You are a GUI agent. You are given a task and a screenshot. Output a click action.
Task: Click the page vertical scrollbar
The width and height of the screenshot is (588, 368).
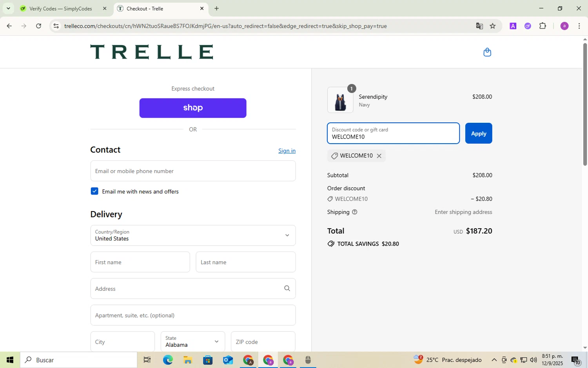585,104
